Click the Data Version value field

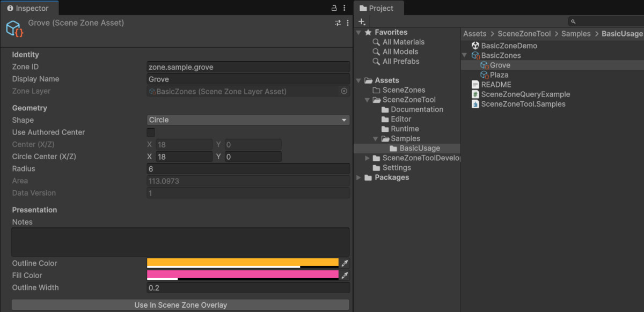click(248, 193)
